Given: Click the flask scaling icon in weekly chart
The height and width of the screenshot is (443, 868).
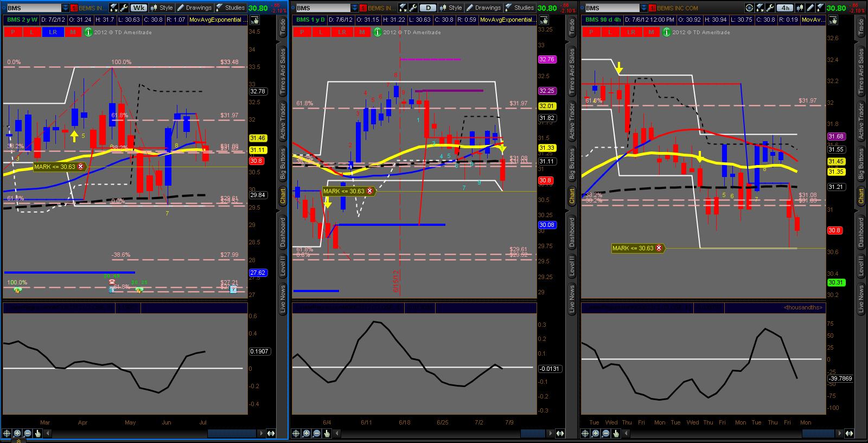Looking at the screenshot, I should point(114,8).
